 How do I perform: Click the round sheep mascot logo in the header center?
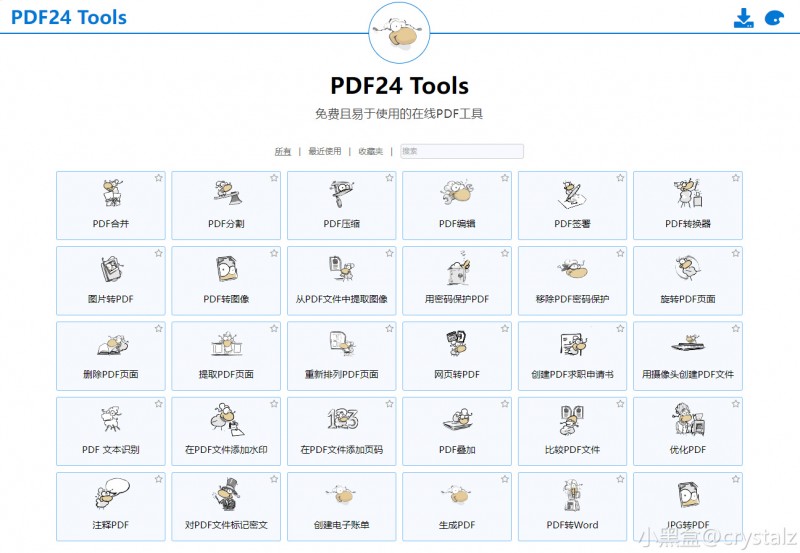pyautogui.click(x=399, y=33)
